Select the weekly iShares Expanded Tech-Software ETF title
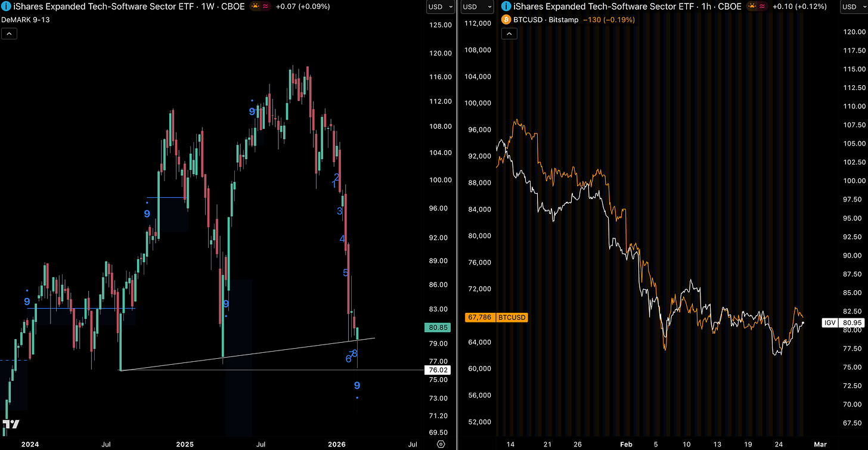 [129, 7]
